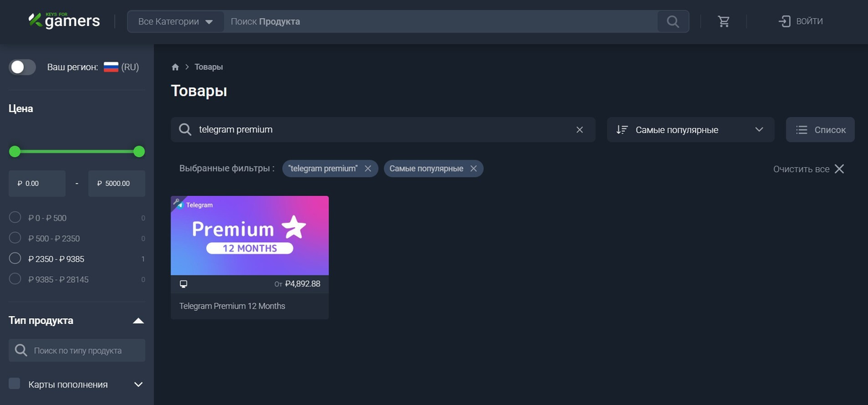
Task: Clear the telegram premium search text
Action: click(579, 129)
